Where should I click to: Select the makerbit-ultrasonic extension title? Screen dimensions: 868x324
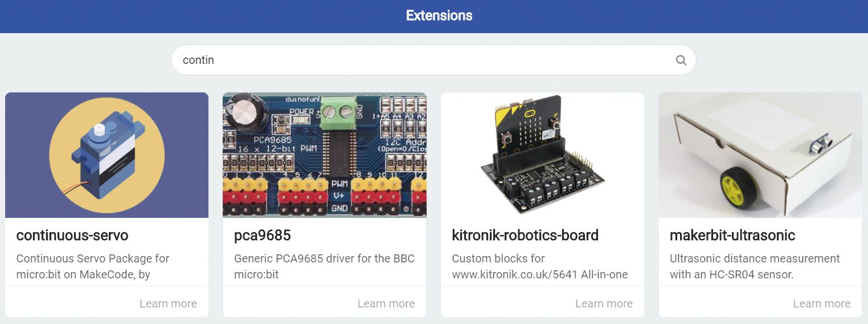click(732, 235)
